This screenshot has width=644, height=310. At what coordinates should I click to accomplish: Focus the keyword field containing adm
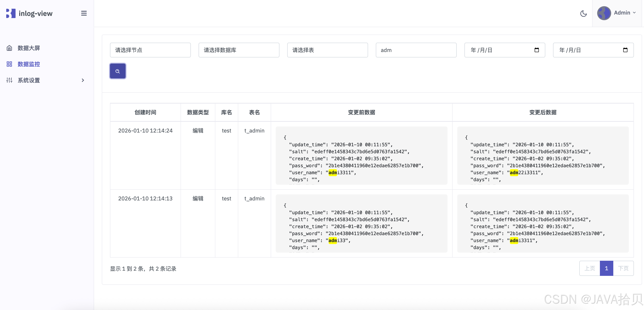click(416, 50)
